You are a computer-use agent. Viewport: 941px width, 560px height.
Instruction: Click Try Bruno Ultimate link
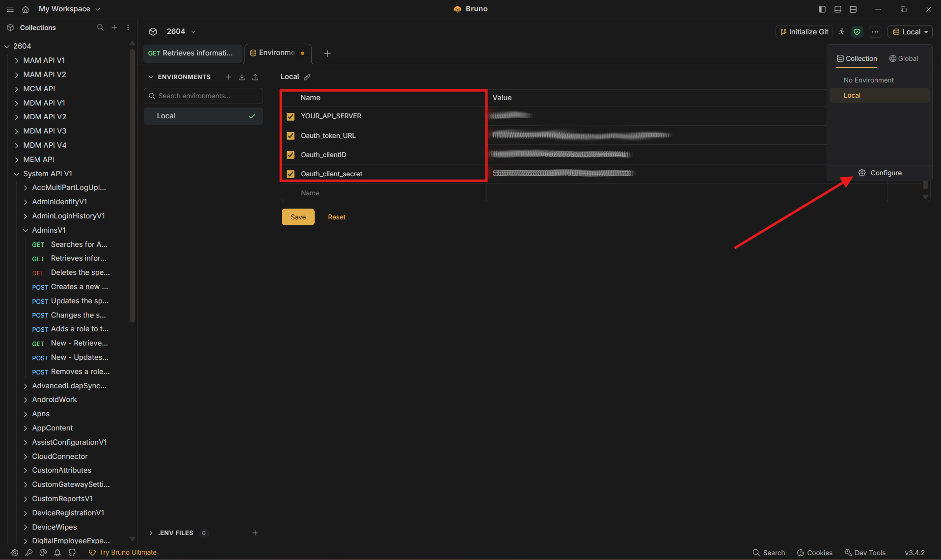coord(123,552)
